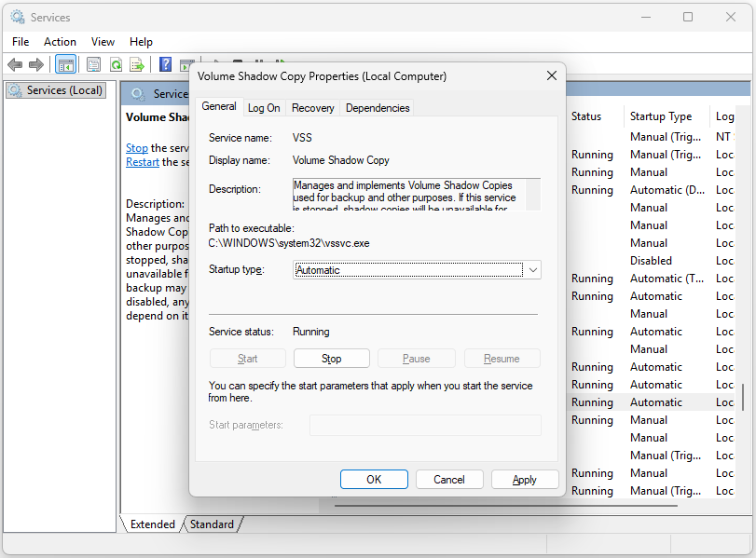Screen dimensions: 756x558
Task: Sort by the Status column header
Action: coord(586,116)
